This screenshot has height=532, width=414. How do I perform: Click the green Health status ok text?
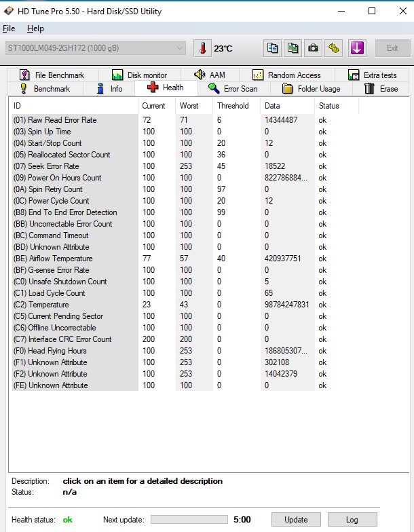[68, 520]
